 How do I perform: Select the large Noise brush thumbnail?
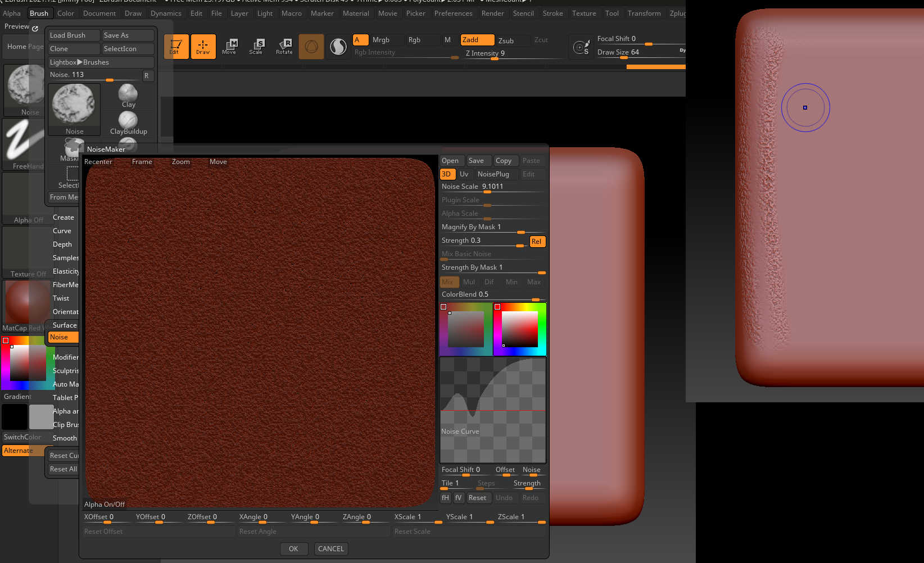74,110
